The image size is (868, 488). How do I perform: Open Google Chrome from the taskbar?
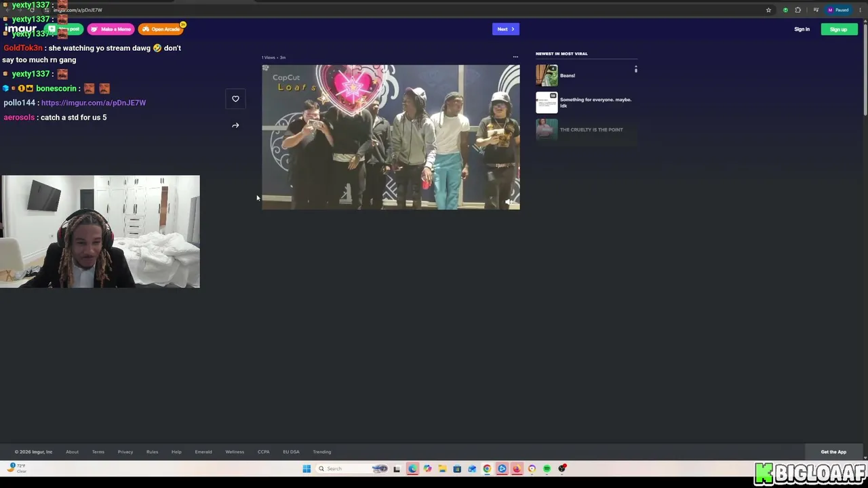click(487, 469)
